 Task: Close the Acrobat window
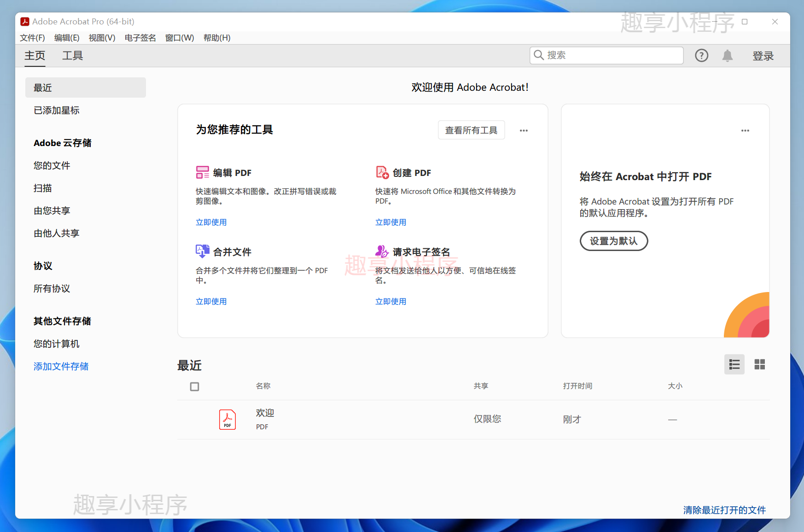pos(775,22)
